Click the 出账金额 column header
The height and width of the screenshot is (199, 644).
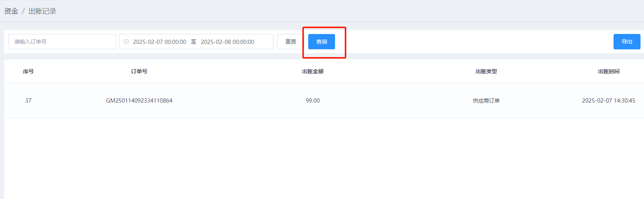click(313, 71)
